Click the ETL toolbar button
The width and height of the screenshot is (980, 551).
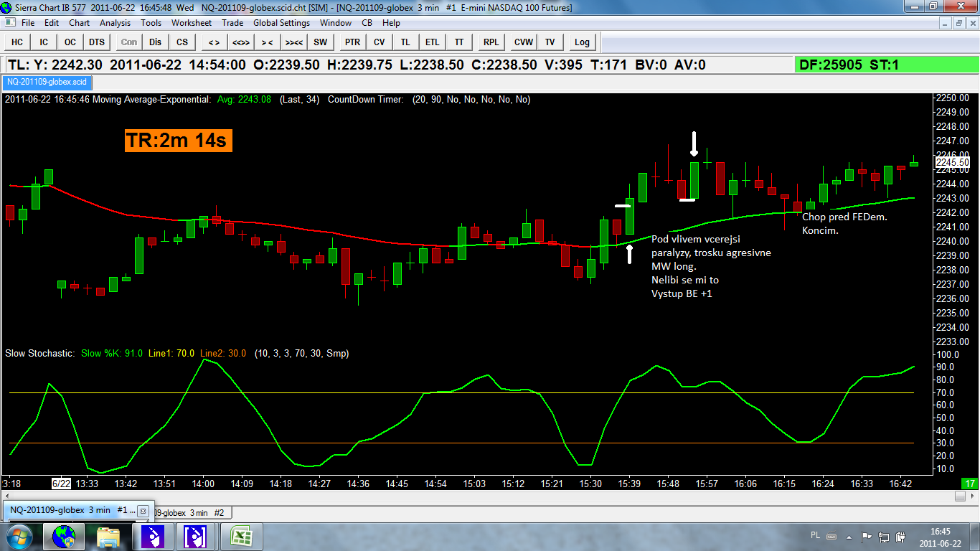click(432, 42)
